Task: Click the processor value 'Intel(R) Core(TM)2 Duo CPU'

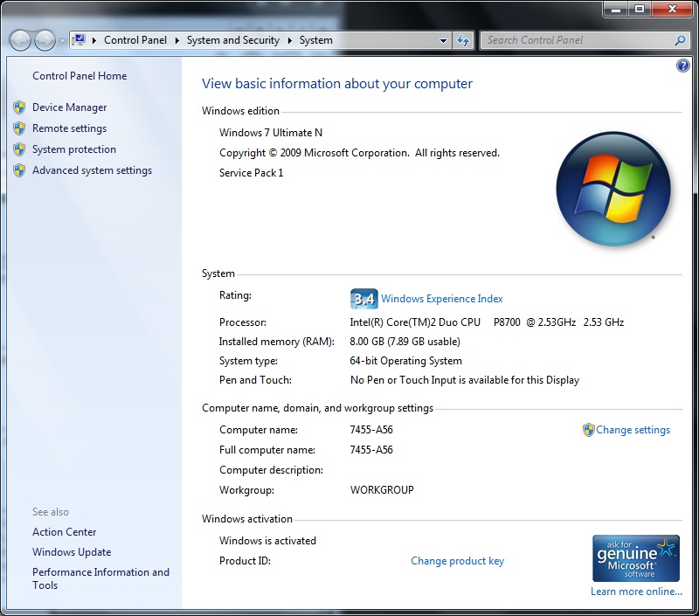Action: coord(415,322)
